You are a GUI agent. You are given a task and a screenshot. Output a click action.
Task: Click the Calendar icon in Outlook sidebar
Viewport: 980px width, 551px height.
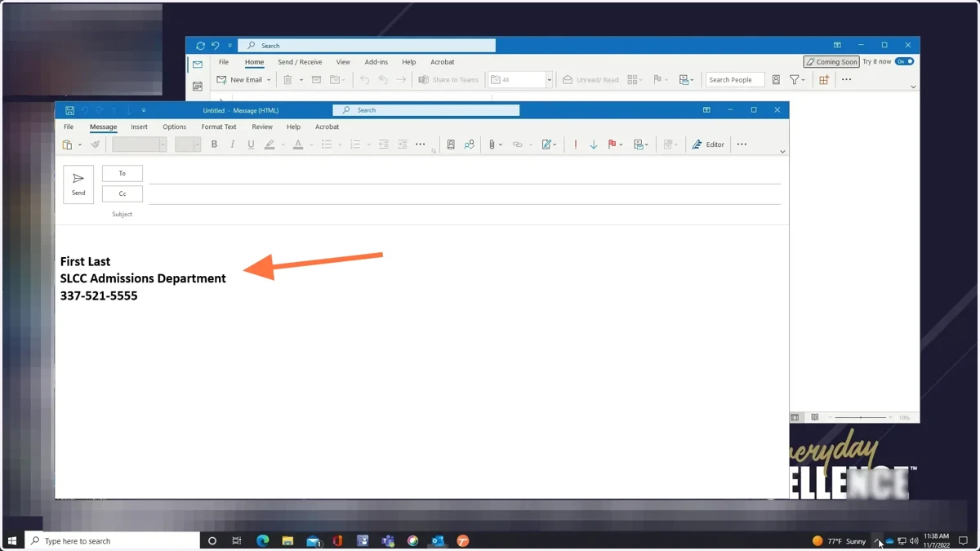198,86
